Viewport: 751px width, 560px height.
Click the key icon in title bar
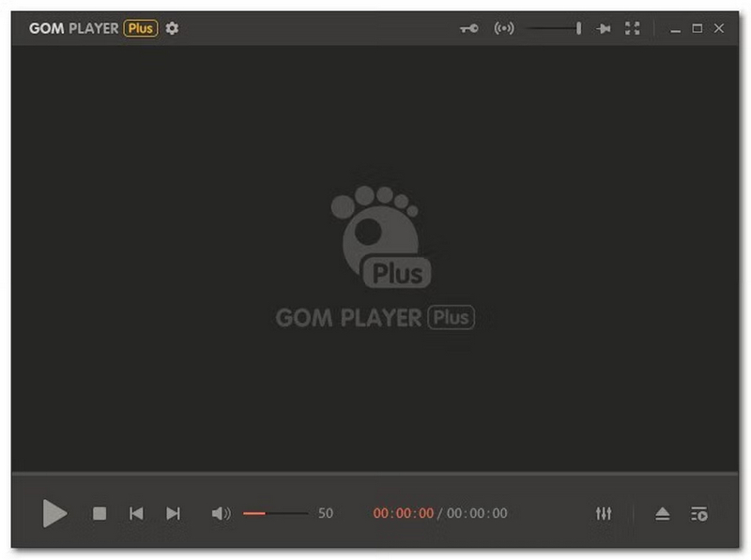[468, 29]
